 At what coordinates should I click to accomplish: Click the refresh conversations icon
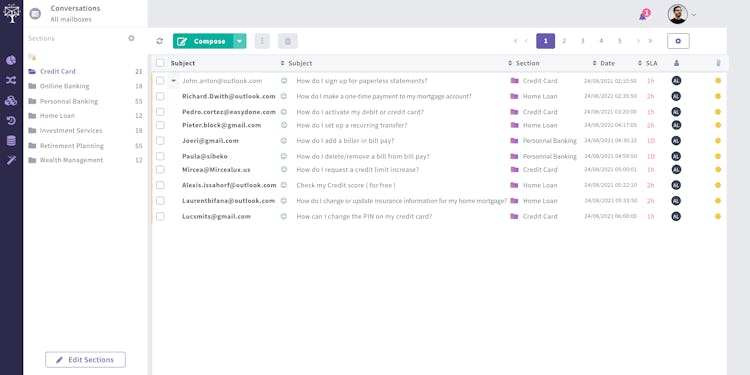(160, 41)
